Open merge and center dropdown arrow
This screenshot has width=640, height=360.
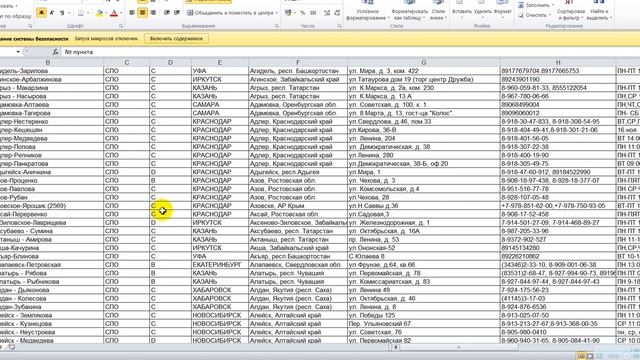[277, 13]
